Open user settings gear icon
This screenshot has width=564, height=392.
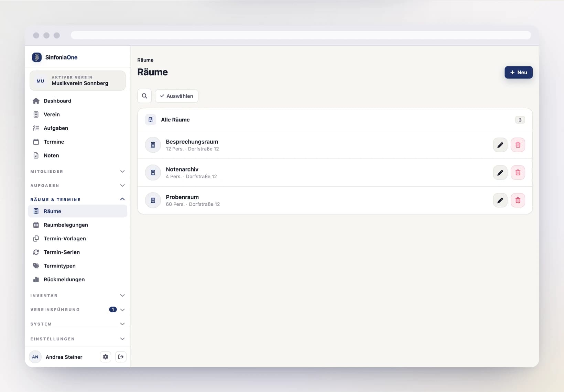pyautogui.click(x=106, y=357)
